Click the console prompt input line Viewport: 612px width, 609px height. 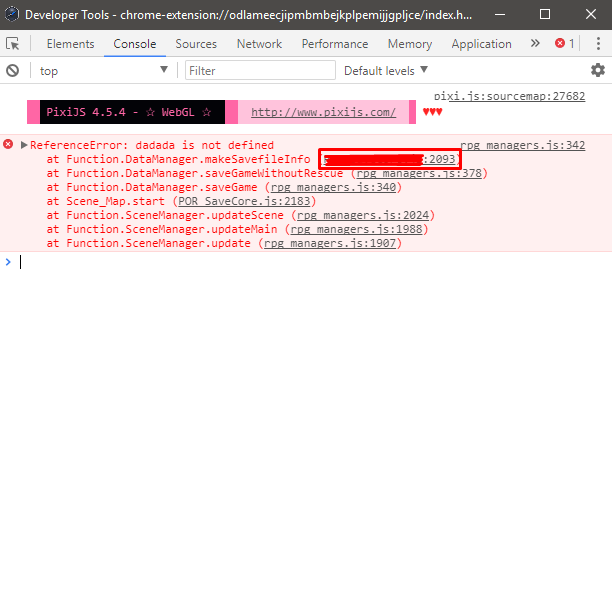(312, 262)
